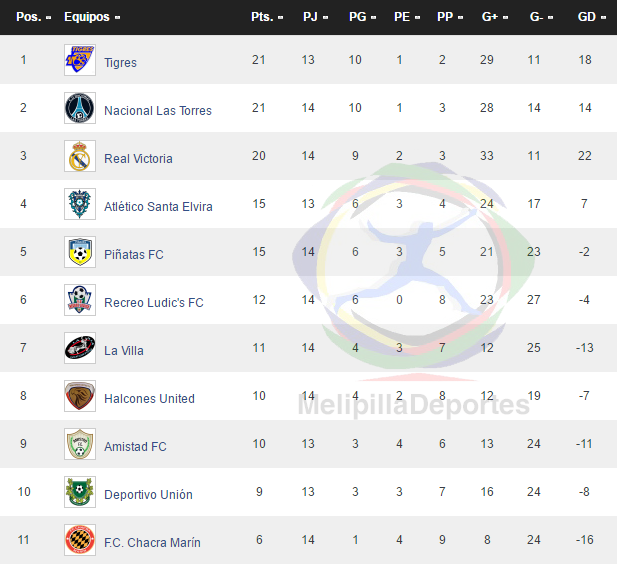Click the Recreo Ludic's FC badge
The height and width of the screenshot is (564, 617).
click(x=80, y=300)
